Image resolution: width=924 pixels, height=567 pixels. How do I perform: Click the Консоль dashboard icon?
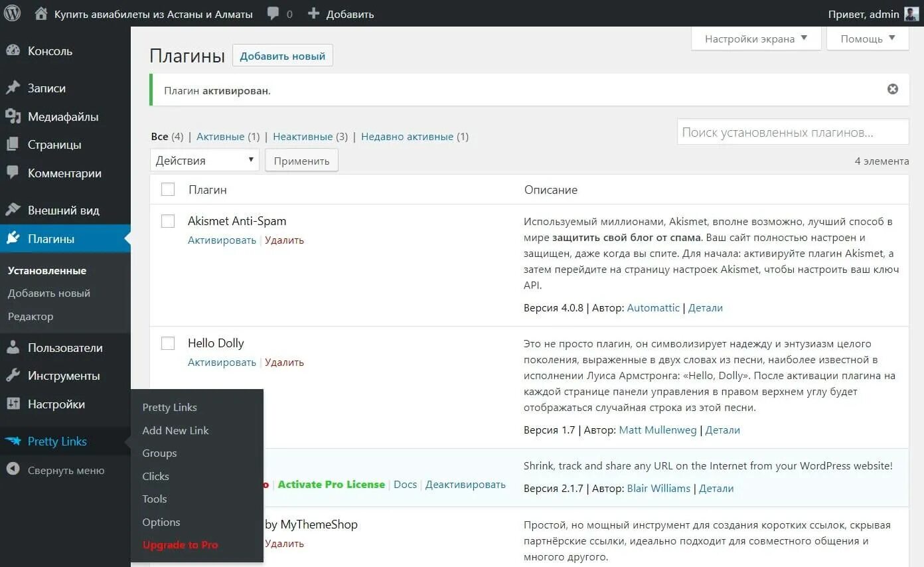click(x=13, y=51)
